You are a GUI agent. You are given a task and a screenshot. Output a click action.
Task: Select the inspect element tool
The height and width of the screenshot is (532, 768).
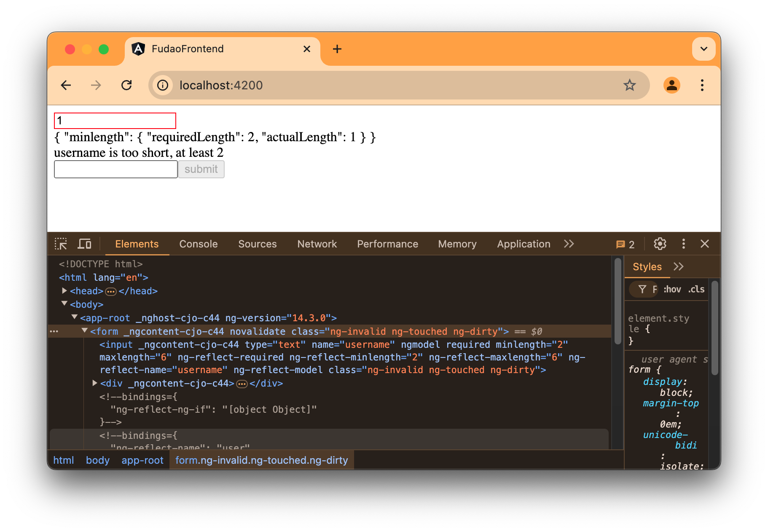click(x=61, y=244)
